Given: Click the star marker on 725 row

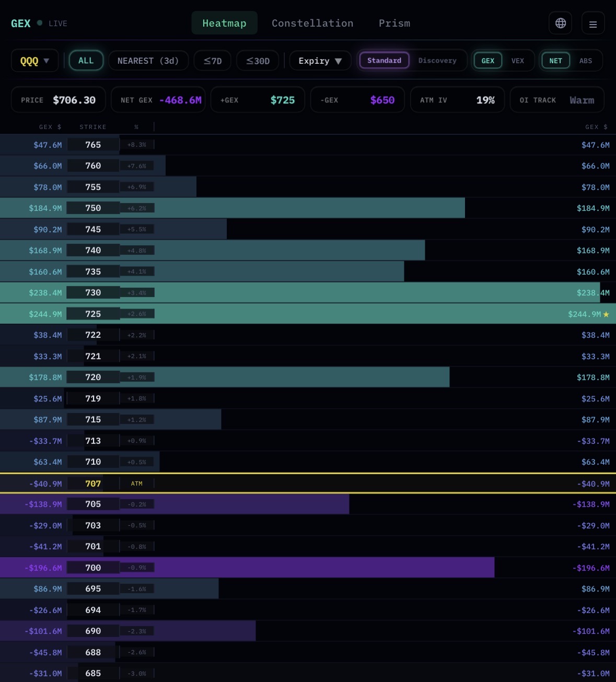Looking at the screenshot, I should pos(606,314).
